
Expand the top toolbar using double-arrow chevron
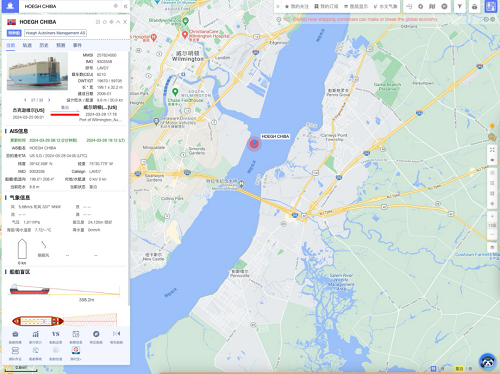278,6
